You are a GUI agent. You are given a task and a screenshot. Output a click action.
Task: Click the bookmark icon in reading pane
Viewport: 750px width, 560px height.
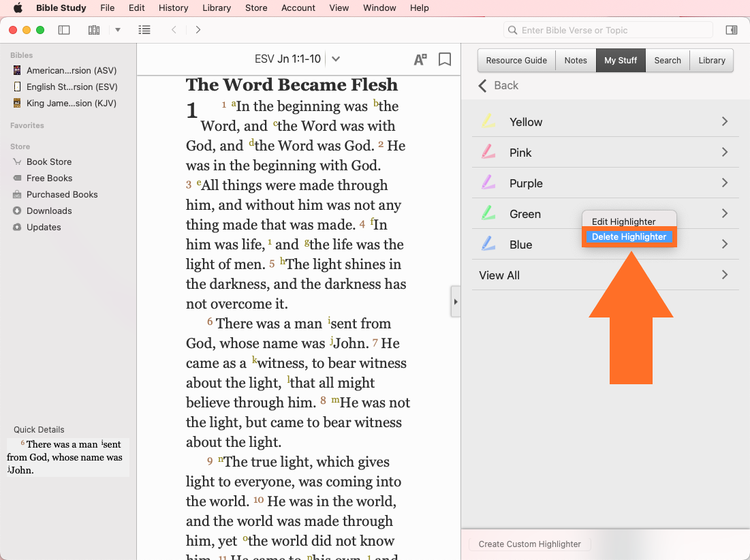445,59
